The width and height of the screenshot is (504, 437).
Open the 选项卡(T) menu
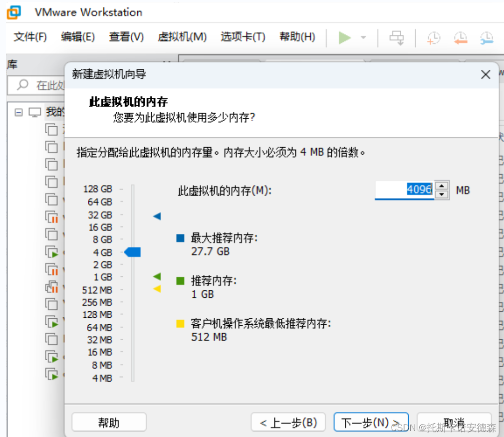243,37
